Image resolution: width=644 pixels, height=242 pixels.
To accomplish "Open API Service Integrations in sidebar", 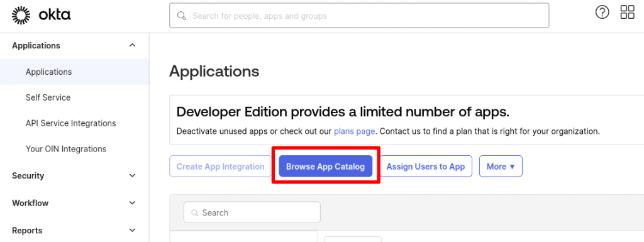I will point(70,123).
